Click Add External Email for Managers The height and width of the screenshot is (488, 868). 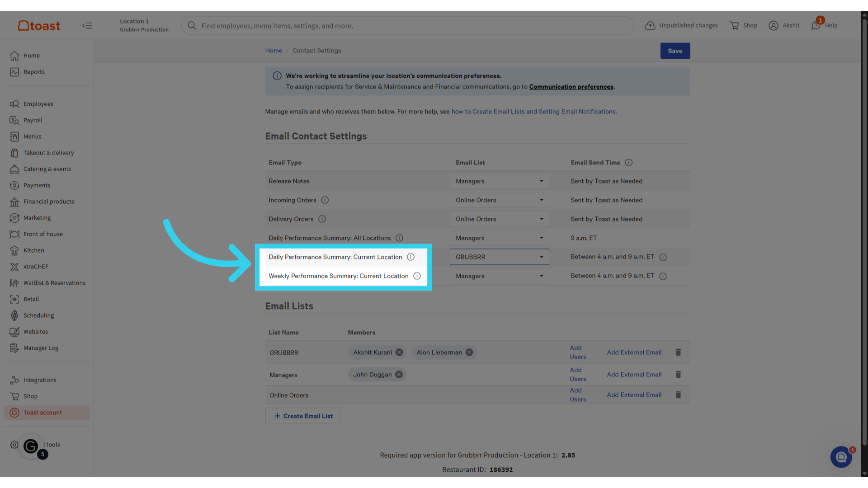[x=634, y=375]
